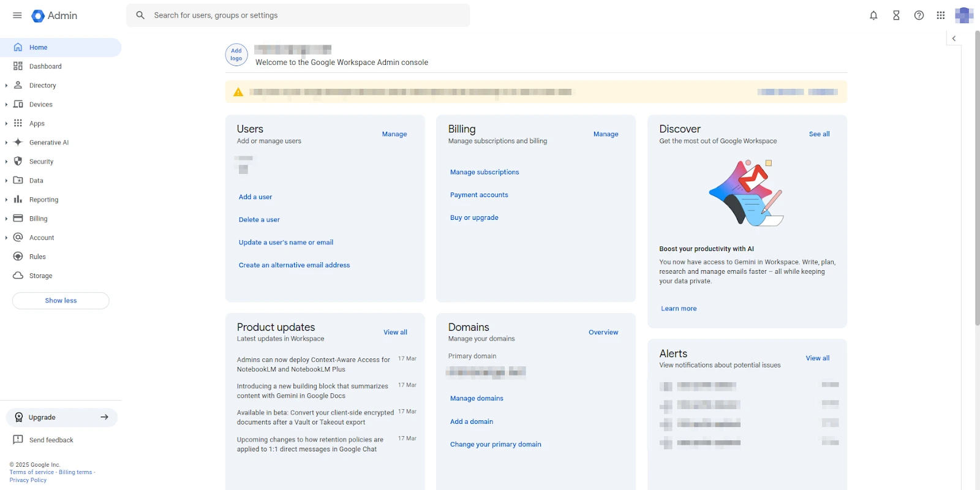Click the search magnifier icon

140,15
